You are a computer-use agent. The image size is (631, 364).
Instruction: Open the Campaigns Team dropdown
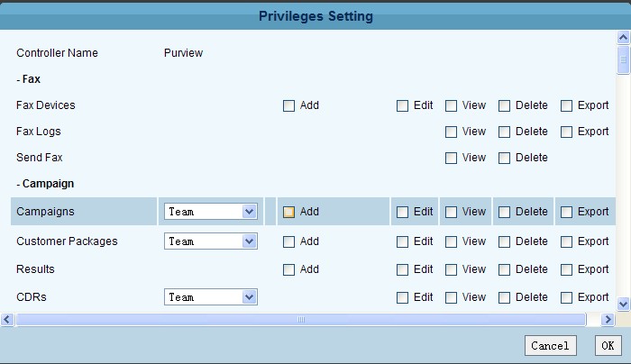pos(250,212)
